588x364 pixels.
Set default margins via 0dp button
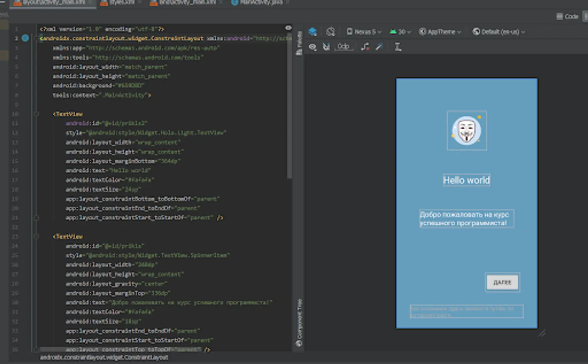coord(343,47)
